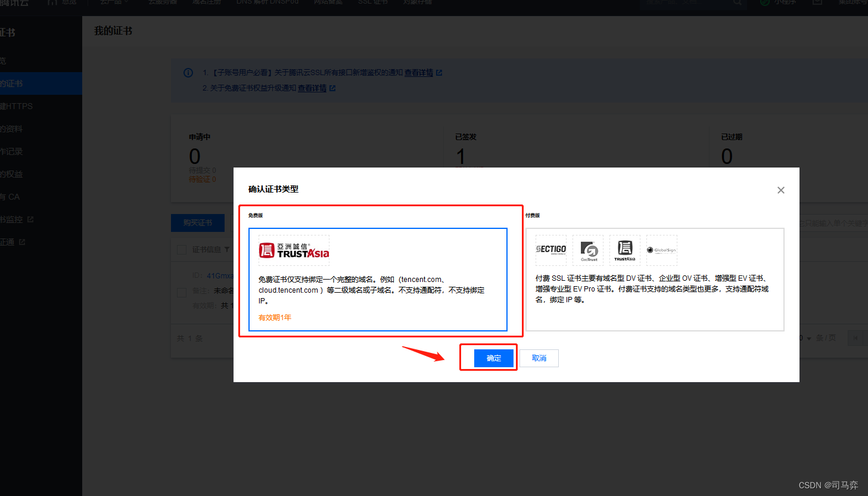
Task: Tick the certificate row checkbox
Action: (182, 292)
